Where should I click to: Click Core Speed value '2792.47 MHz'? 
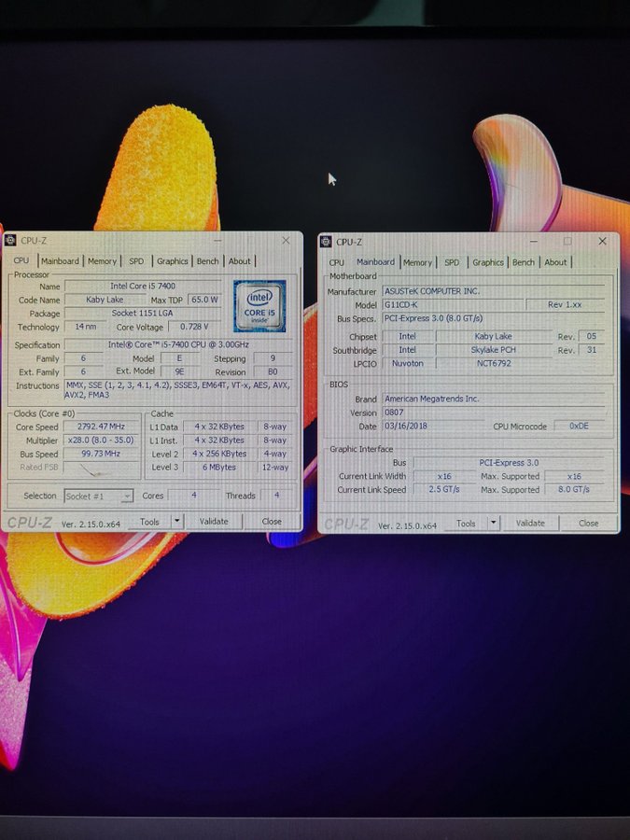coord(101,427)
